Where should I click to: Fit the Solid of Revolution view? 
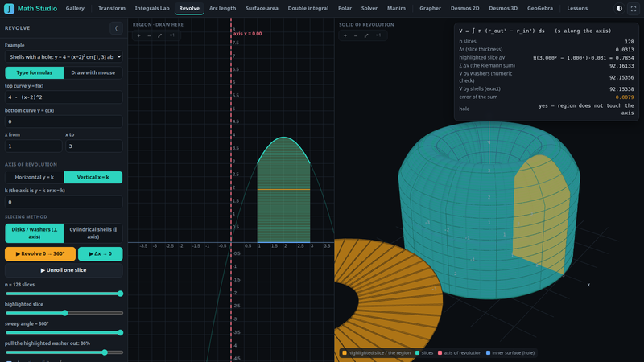point(366,35)
